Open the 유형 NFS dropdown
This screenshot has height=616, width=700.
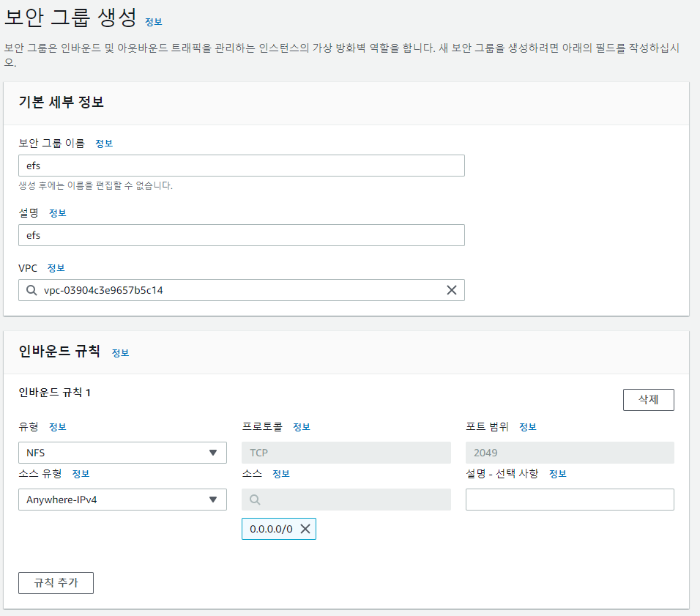pos(122,453)
